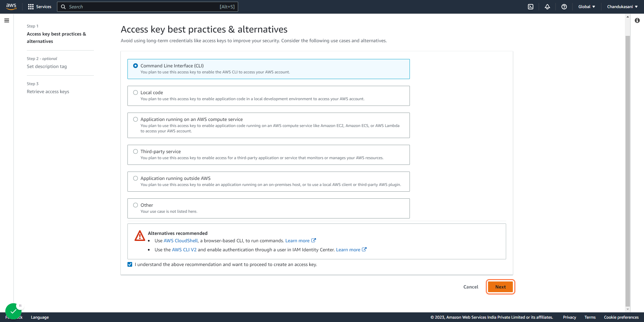The height and width of the screenshot is (322, 644).
Task: Open the Chandukasani account dropdown
Action: tap(623, 7)
